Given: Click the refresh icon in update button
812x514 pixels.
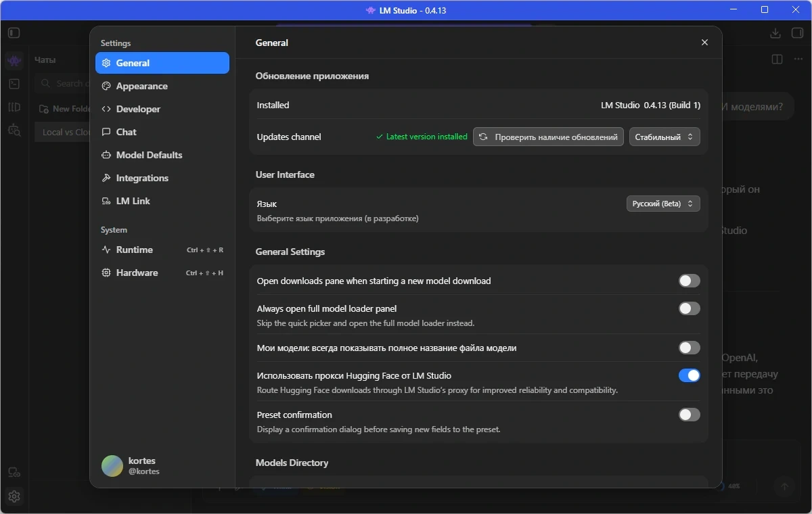Looking at the screenshot, I should [x=483, y=137].
